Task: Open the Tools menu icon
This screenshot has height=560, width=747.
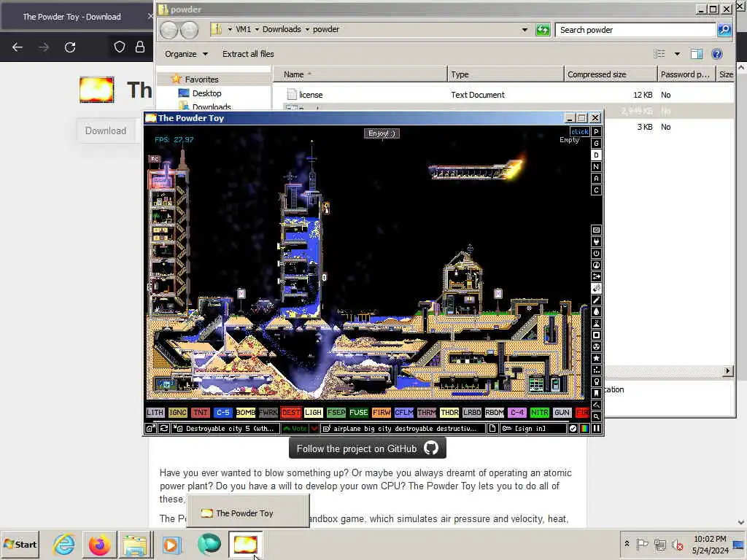Action: 596,381
